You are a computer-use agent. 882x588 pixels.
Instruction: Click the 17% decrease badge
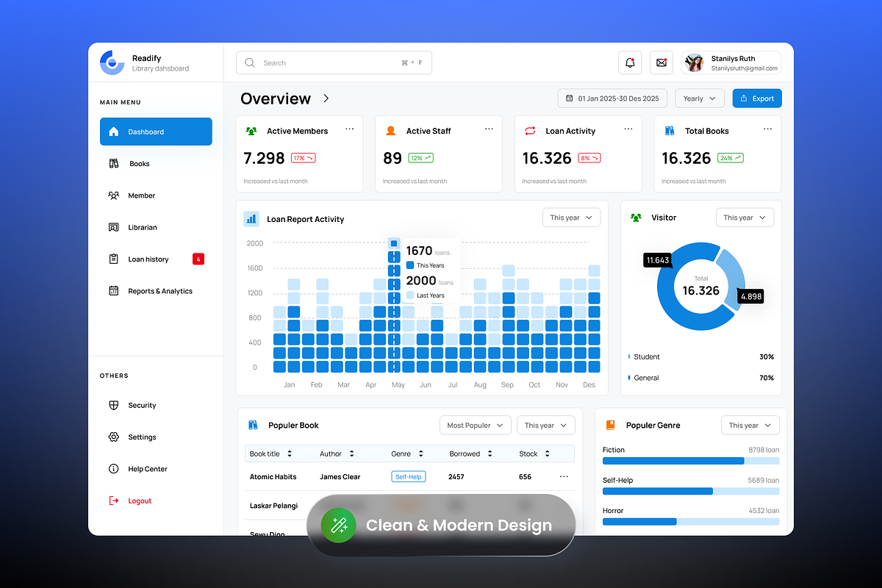pos(303,158)
